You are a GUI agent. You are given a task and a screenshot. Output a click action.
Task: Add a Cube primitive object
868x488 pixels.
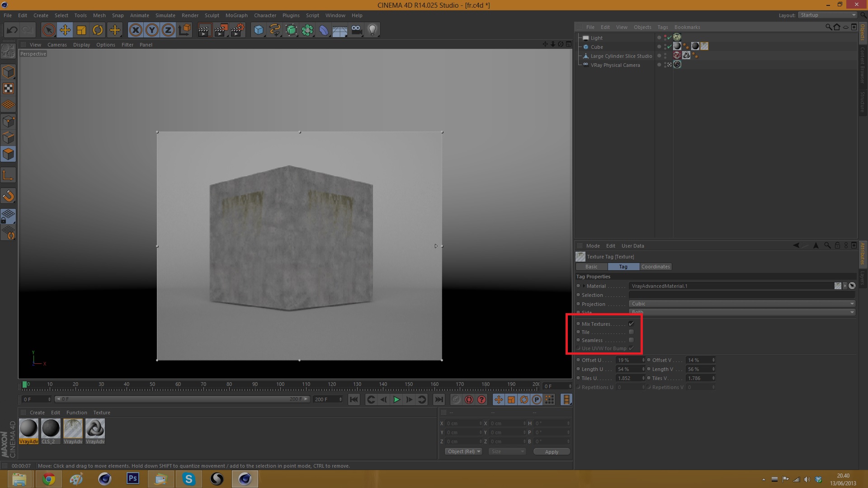coord(259,30)
